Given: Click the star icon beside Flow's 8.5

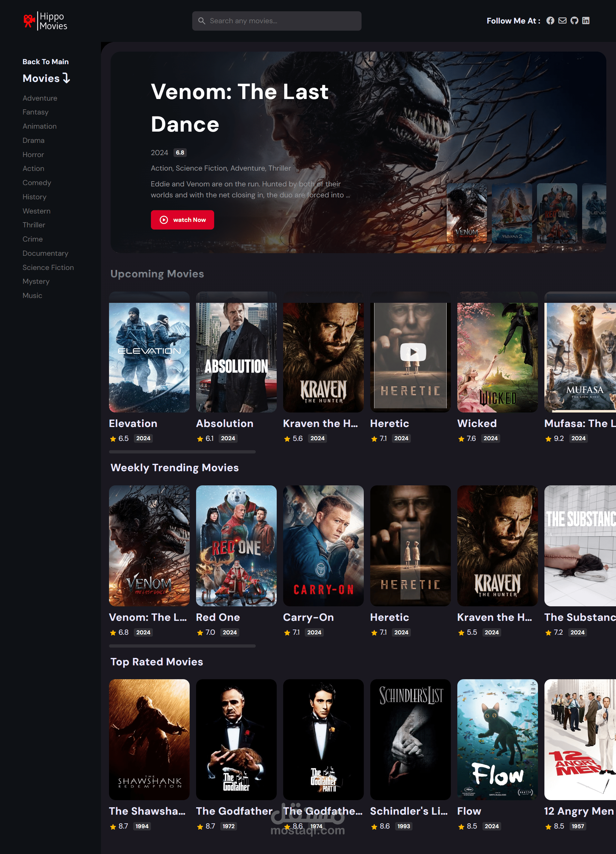Looking at the screenshot, I should (x=461, y=827).
